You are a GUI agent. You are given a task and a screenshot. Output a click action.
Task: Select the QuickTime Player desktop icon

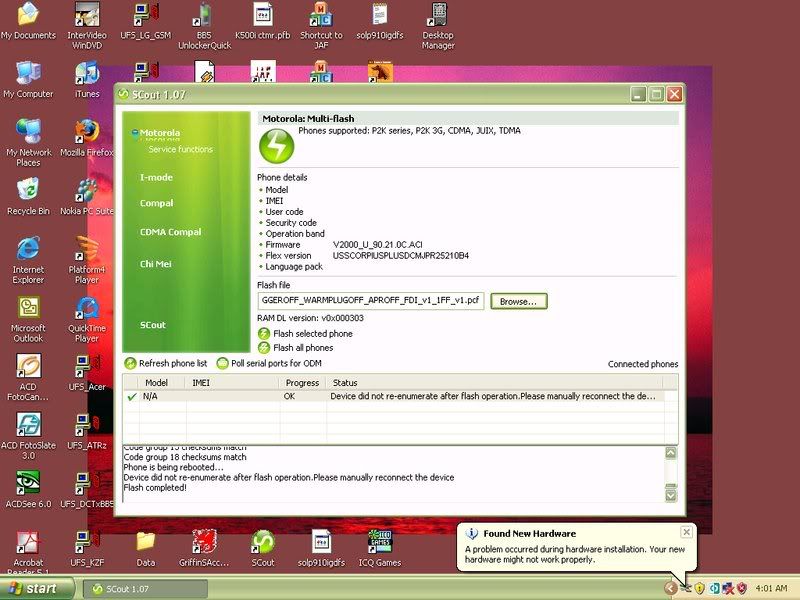[87, 319]
